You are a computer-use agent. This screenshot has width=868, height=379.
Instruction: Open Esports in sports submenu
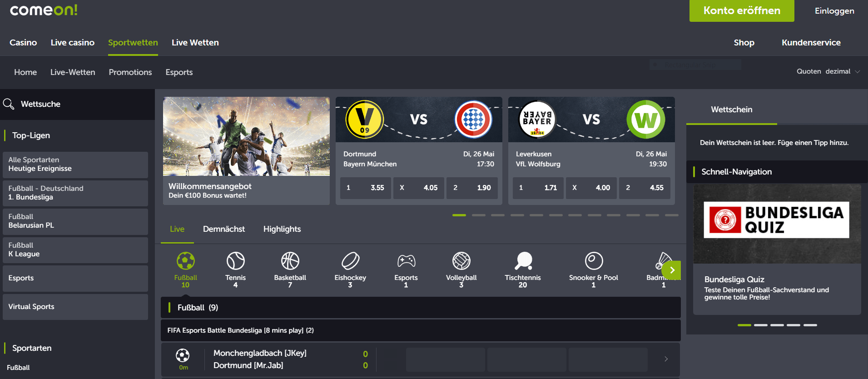[179, 72]
